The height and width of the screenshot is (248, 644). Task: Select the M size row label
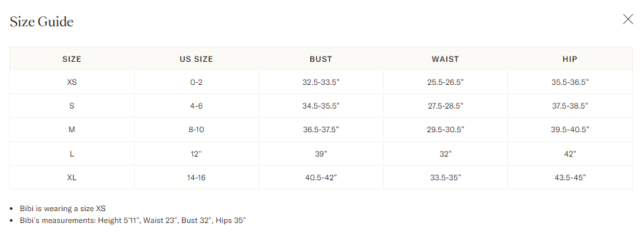(72, 130)
